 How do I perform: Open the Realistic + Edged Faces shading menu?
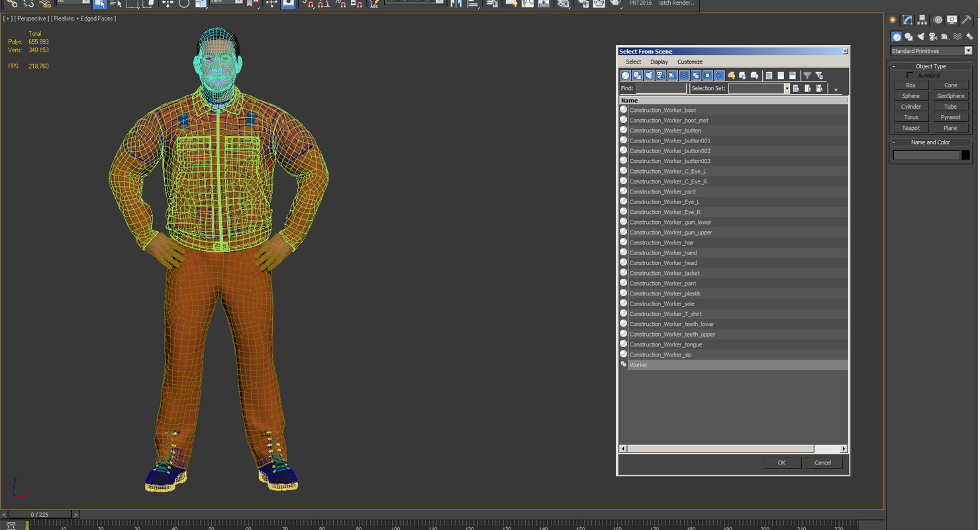[84, 19]
